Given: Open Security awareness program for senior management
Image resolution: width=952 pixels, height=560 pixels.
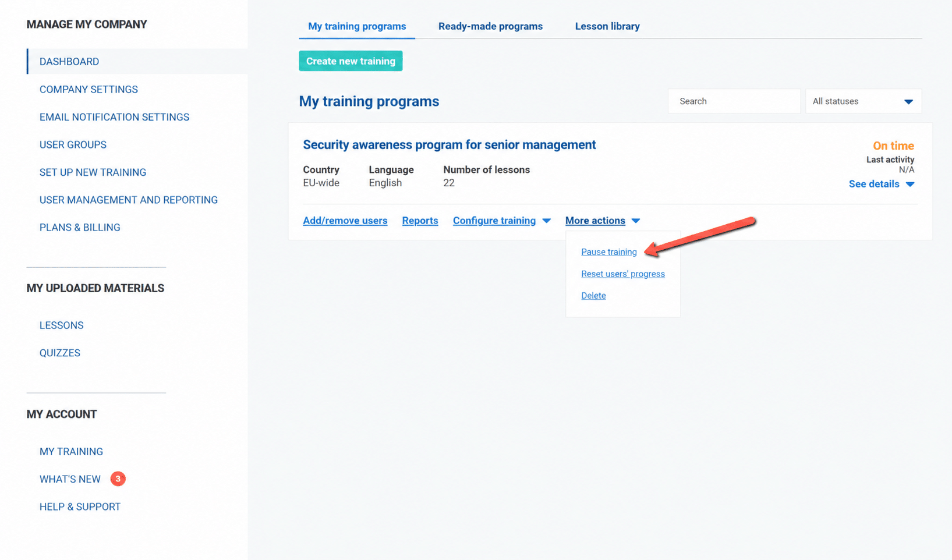Looking at the screenshot, I should pos(450,145).
